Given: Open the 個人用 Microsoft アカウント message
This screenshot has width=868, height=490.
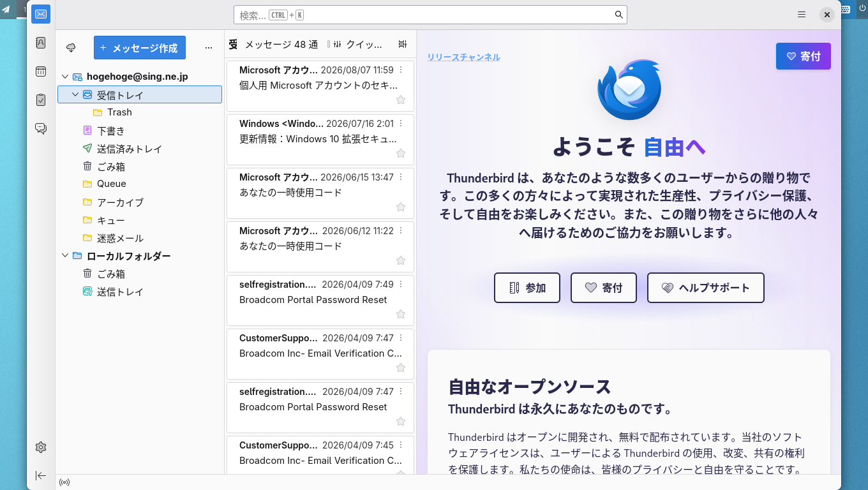Looking at the screenshot, I should 320,85.
